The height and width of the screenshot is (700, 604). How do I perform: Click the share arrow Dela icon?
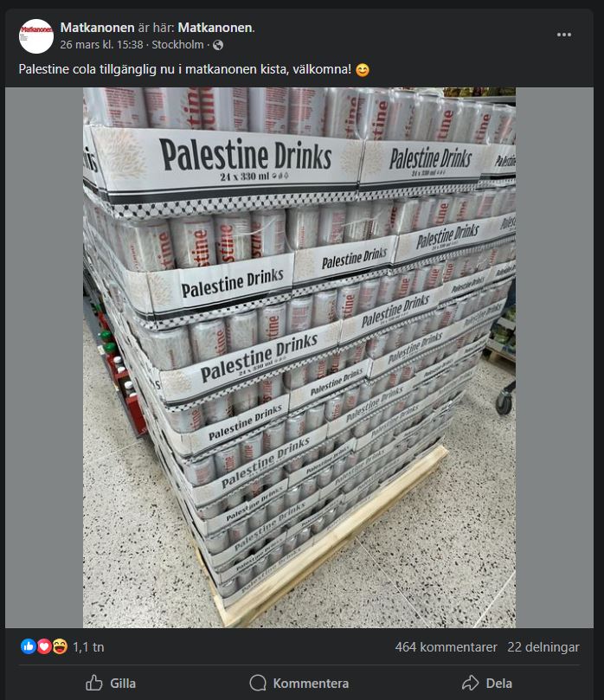470,683
